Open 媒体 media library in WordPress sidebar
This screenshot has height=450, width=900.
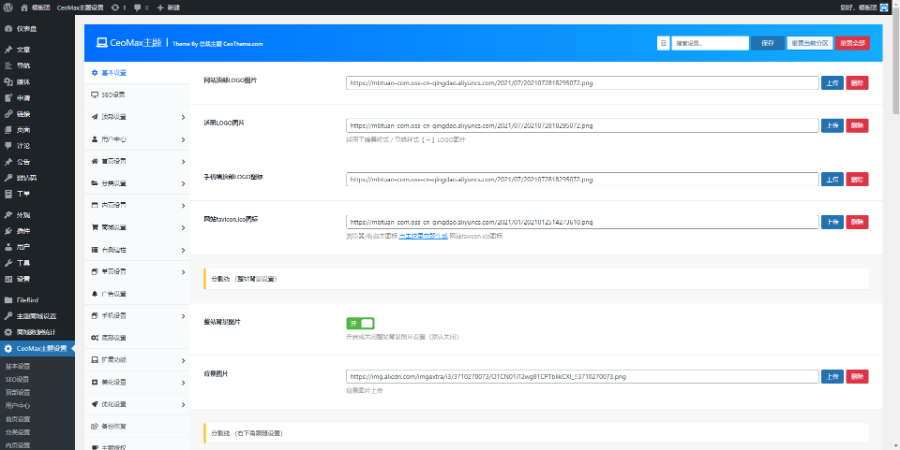point(23,81)
